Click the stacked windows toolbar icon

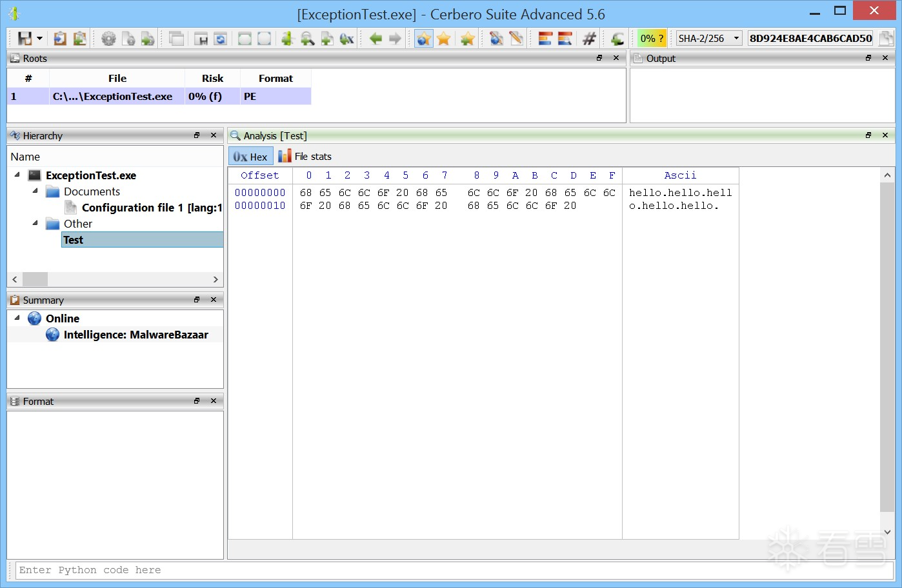(x=176, y=39)
